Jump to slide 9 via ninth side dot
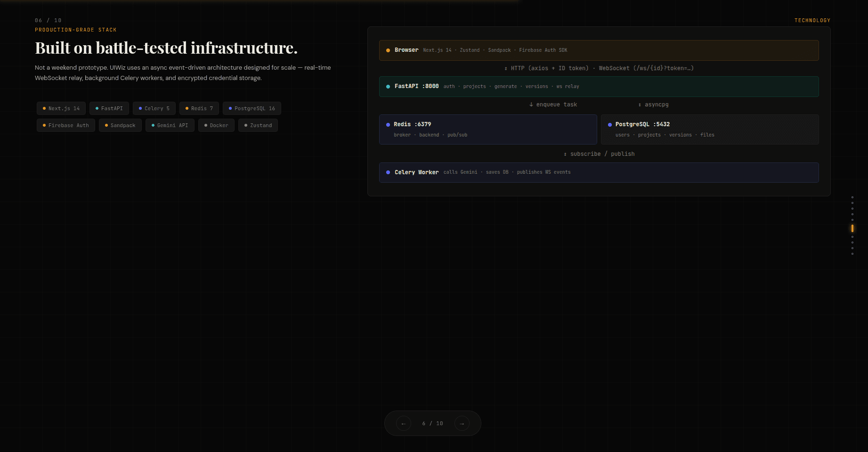The width and height of the screenshot is (868, 452). 852,248
